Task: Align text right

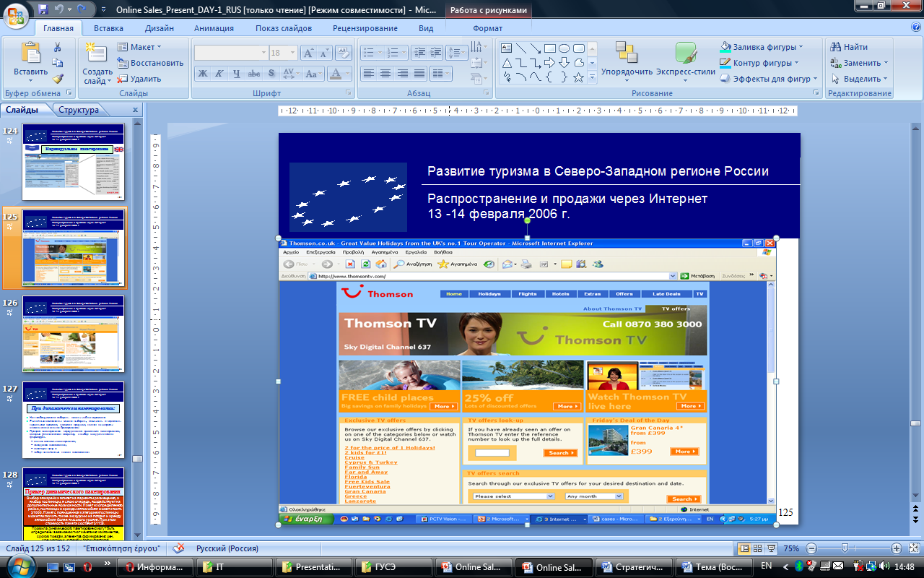Action: tap(402, 74)
